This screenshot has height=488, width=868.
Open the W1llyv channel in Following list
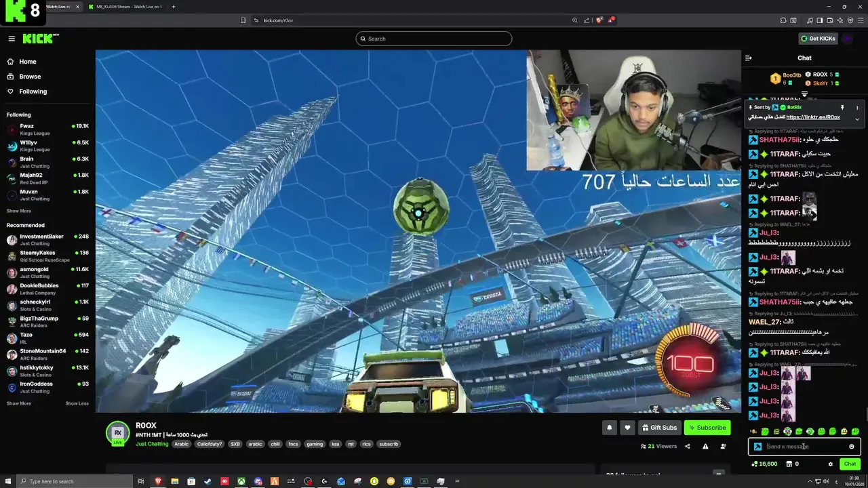pyautogui.click(x=47, y=146)
